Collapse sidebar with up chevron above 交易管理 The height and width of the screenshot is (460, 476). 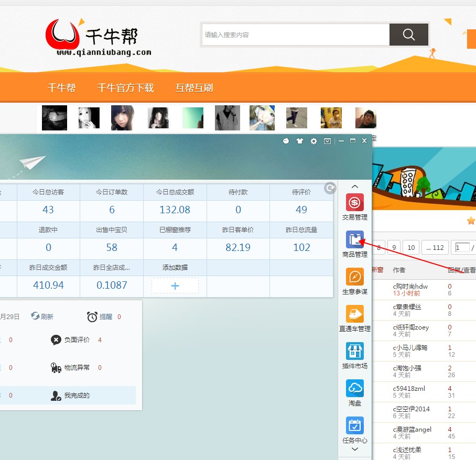point(354,187)
